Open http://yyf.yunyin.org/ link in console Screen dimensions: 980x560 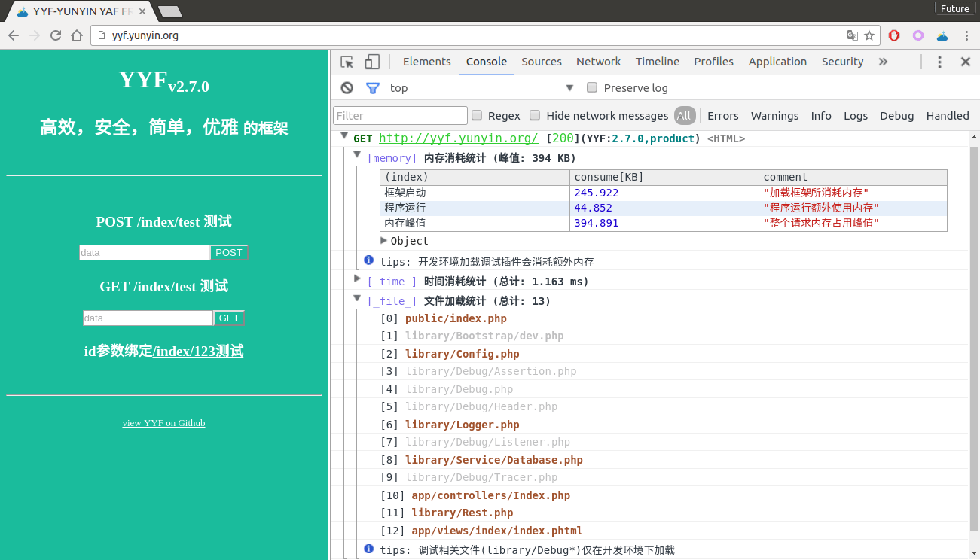(x=458, y=138)
